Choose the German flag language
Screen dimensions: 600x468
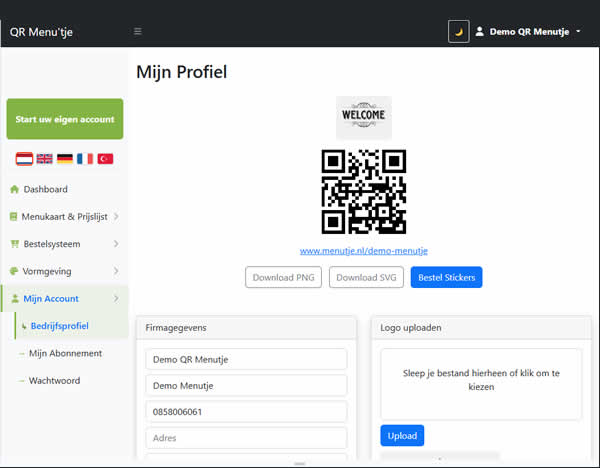point(65,159)
